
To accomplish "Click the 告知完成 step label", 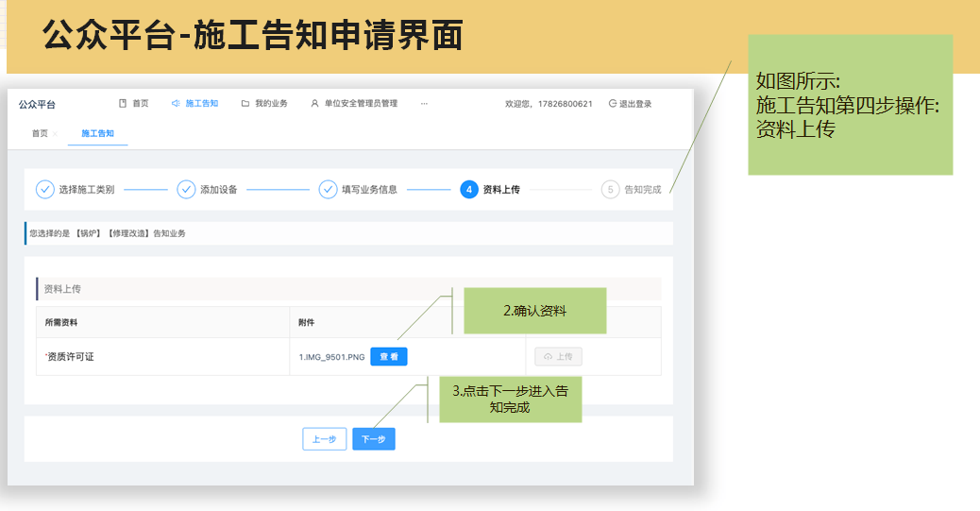I will coord(643,190).
